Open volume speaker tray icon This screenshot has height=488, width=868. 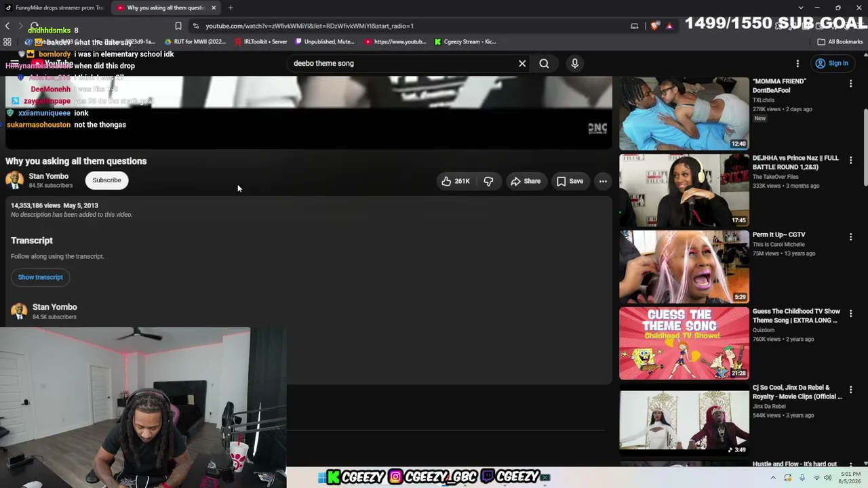click(829, 477)
